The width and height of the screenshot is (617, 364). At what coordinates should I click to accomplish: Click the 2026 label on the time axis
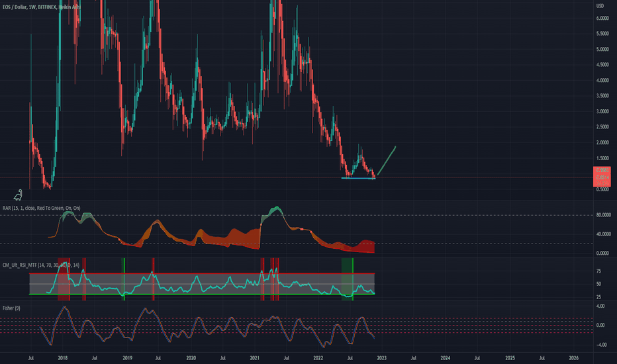point(574,358)
